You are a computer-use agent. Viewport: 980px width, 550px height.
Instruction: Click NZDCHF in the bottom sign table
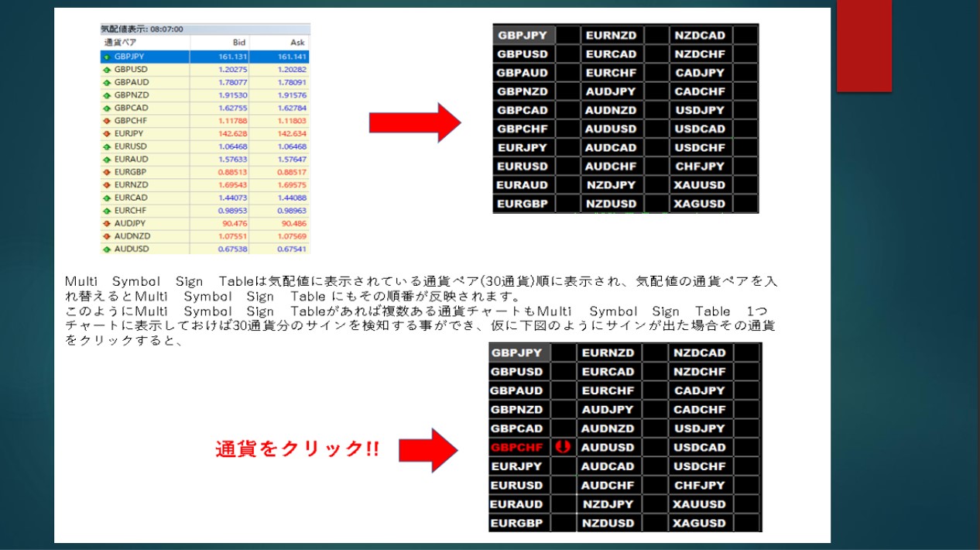[700, 372]
